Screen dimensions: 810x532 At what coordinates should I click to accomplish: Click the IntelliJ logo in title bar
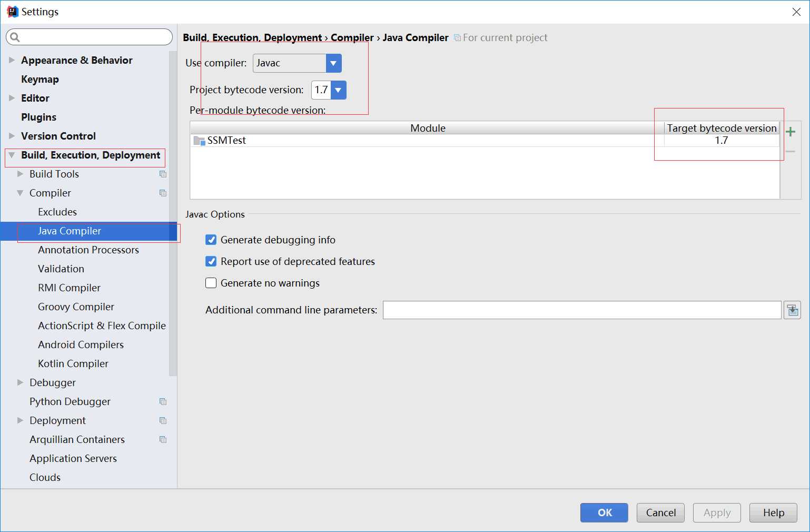pos(13,12)
